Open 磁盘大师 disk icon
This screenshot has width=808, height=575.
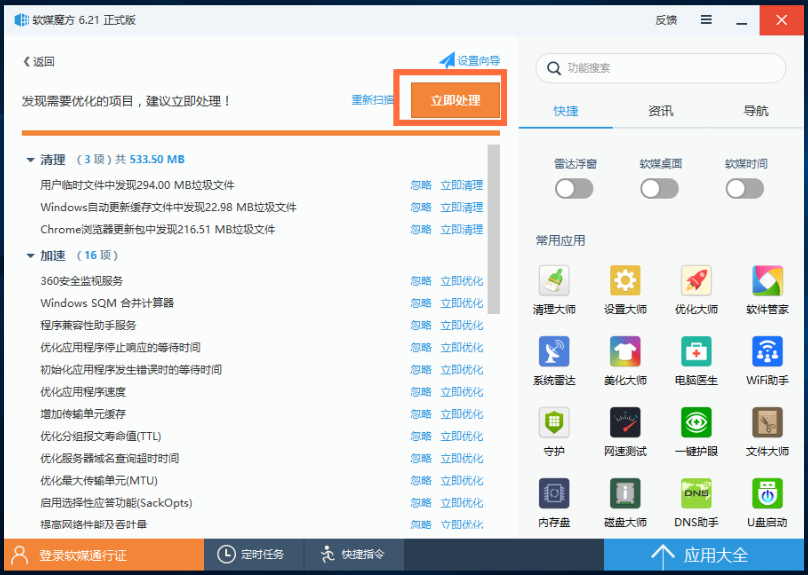[625, 494]
